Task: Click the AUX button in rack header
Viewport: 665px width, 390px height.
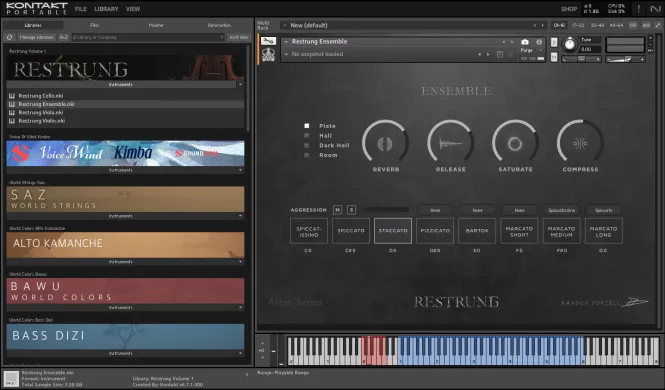Action: pos(646,25)
